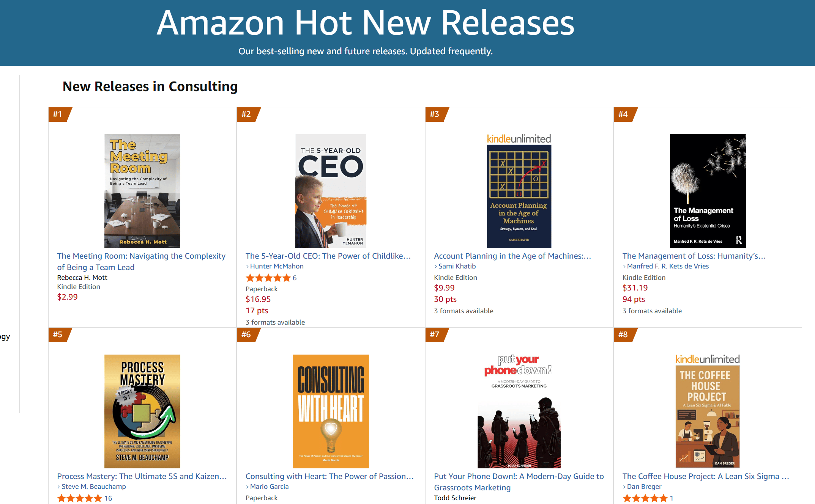The image size is (815, 504).
Task: Click The 5-Year-Old CEO cover image
Action: [331, 191]
